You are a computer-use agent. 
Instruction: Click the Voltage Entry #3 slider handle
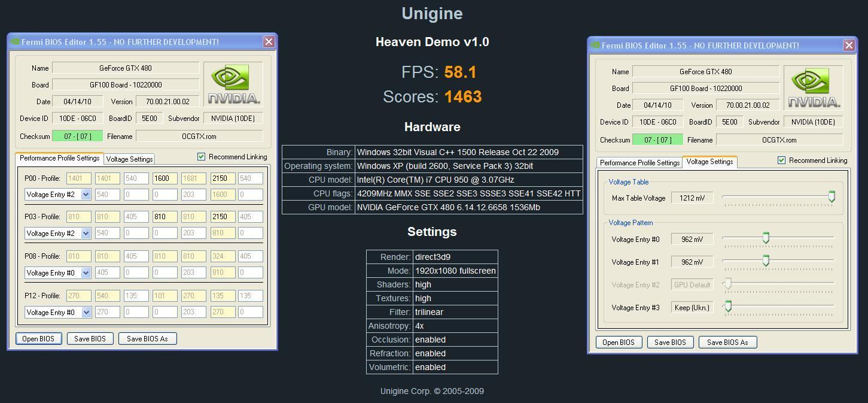click(x=728, y=307)
